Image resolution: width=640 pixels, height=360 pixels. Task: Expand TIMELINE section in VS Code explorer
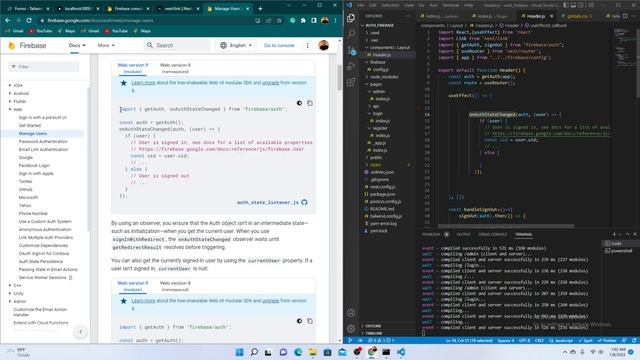click(373, 333)
